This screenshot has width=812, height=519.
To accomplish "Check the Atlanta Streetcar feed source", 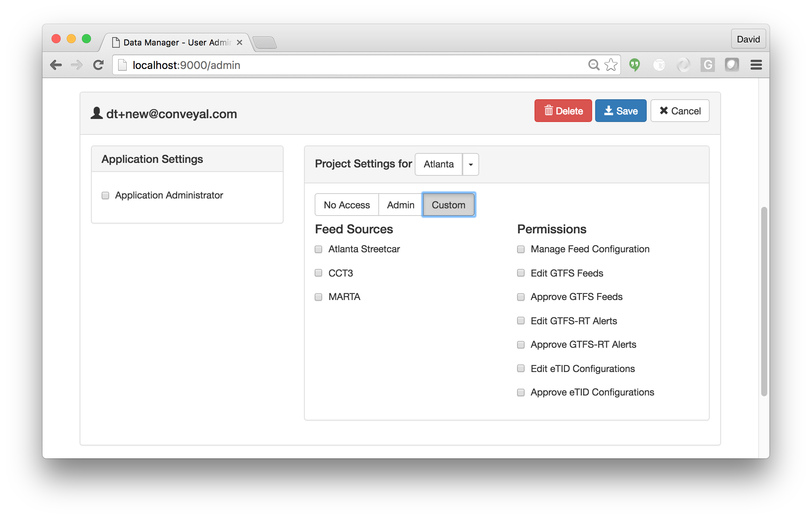I will pos(318,249).
